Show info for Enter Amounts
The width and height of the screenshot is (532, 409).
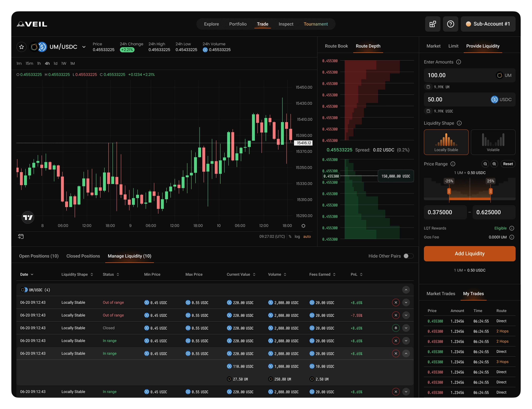coord(459,62)
